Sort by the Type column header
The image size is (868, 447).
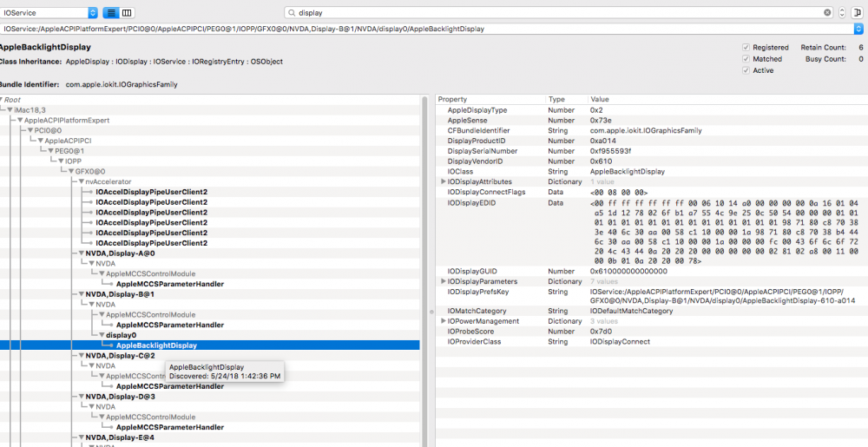pos(566,100)
